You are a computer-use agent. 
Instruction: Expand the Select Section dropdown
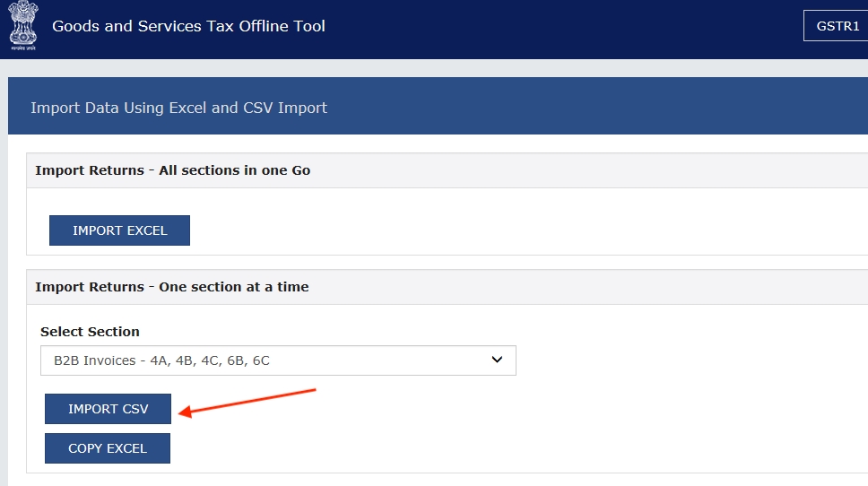278,360
